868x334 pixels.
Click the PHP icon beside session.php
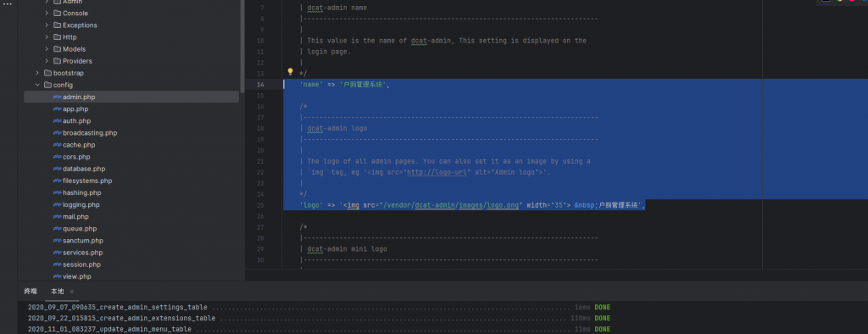(57, 264)
